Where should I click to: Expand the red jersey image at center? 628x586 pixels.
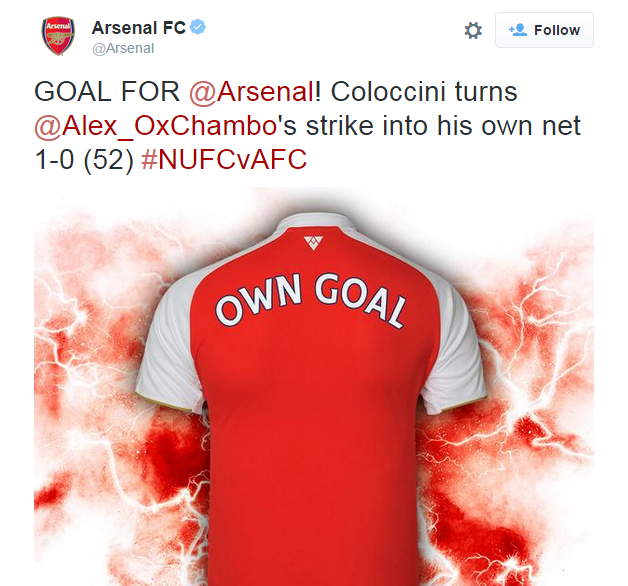(314, 386)
